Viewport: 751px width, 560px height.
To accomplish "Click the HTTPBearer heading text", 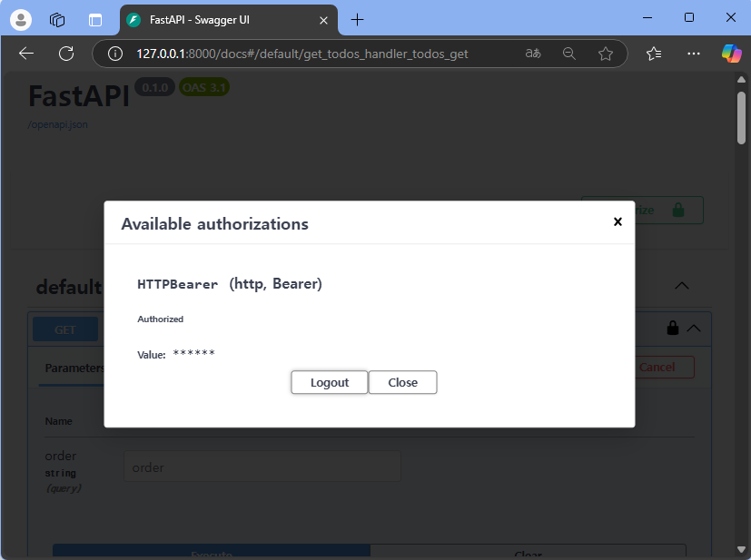I will (178, 284).
